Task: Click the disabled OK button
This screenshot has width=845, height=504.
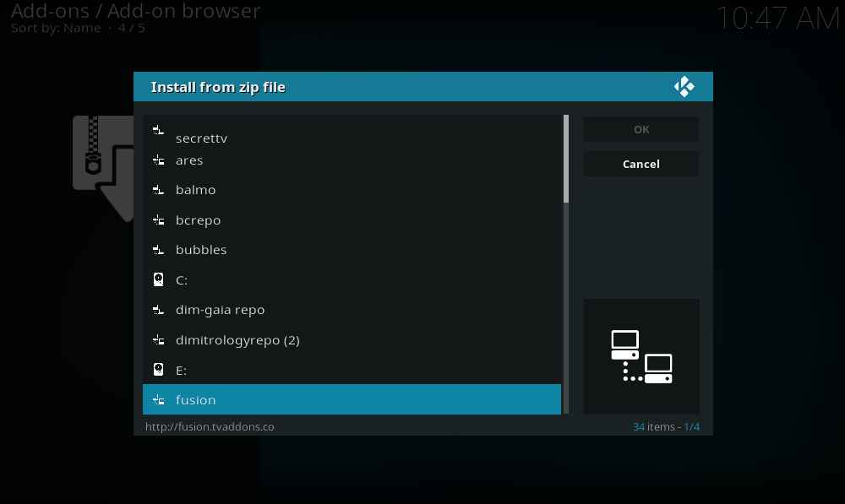Action: tap(641, 130)
